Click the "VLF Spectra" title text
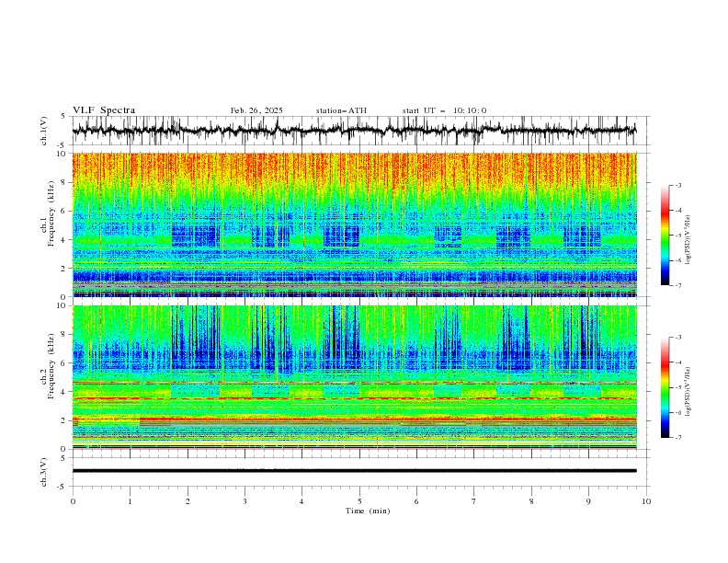Screen dimensions: 728x563 (x=104, y=110)
